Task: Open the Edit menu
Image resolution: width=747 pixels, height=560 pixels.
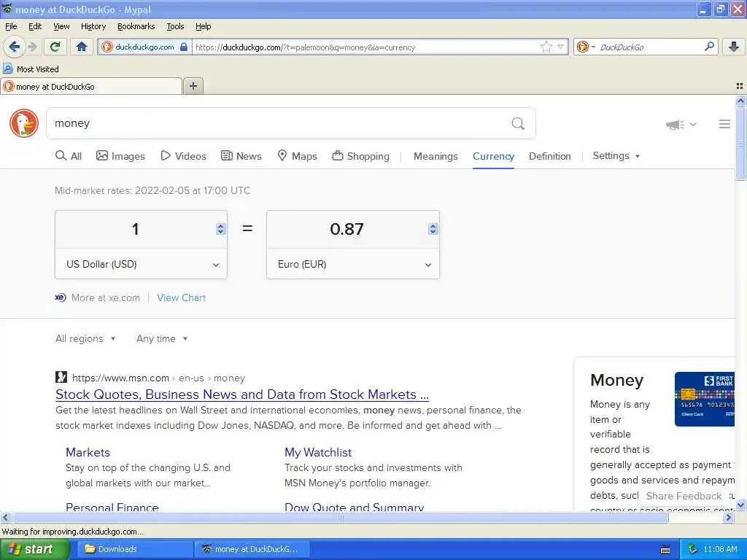Action: pos(35,26)
